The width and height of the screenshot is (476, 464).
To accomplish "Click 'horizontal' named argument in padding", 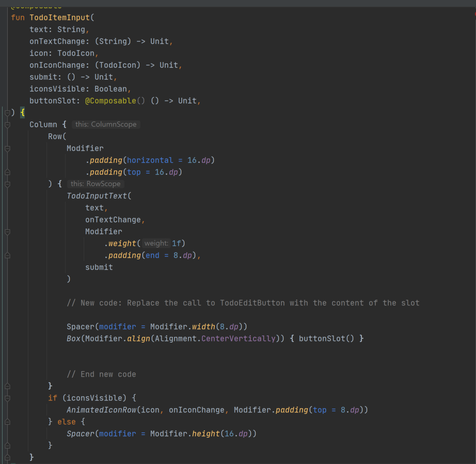I will tap(150, 160).
